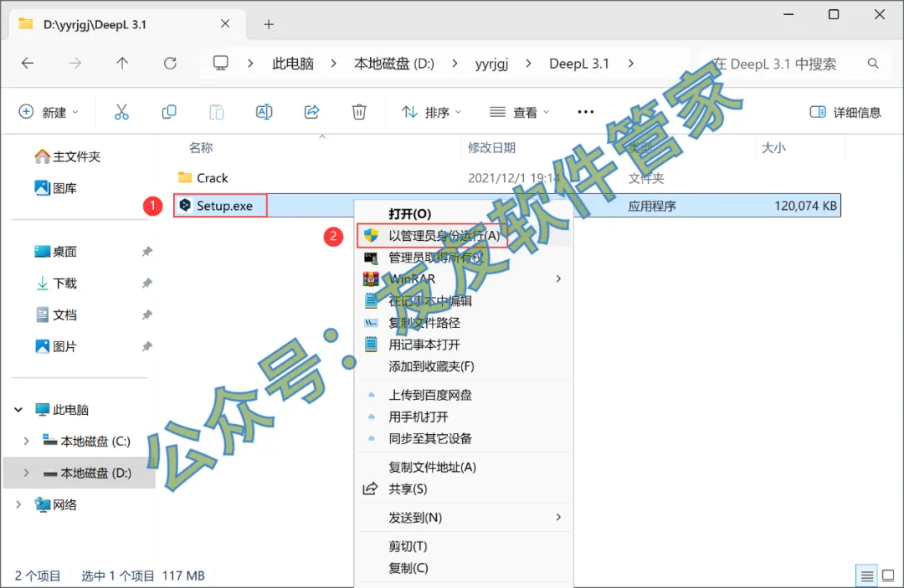Screen dimensions: 904x588
Task: Choose 剪切(T) in context menu
Action: [x=464, y=546]
